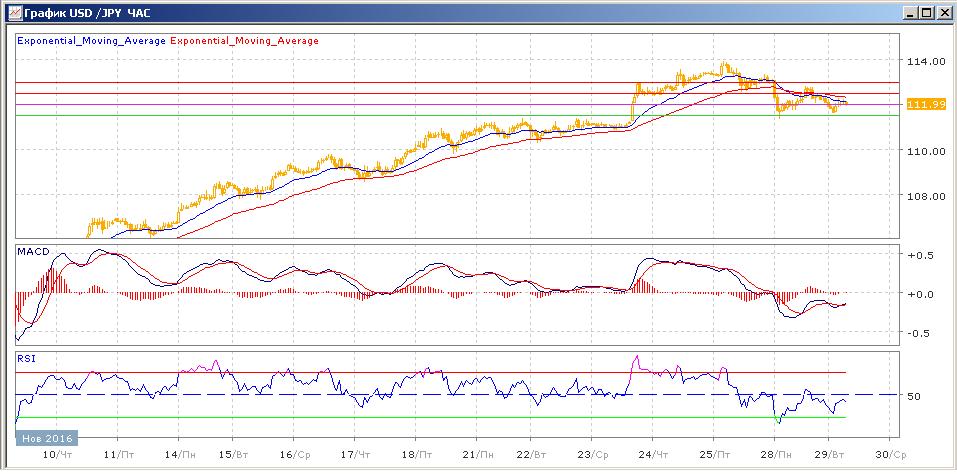957x474 pixels.
Task: Click the Ноя 2016 month label
Action: click(x=47, y=438)
